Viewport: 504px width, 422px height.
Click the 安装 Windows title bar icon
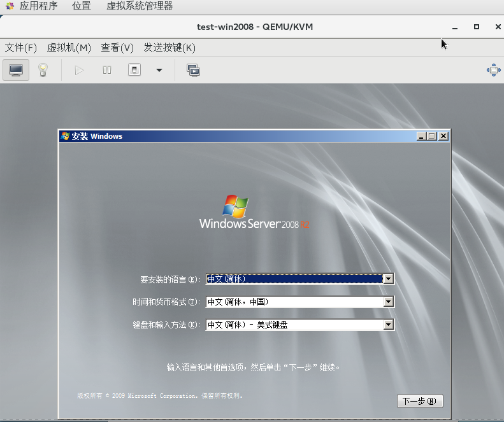click(x=65, y=136)
